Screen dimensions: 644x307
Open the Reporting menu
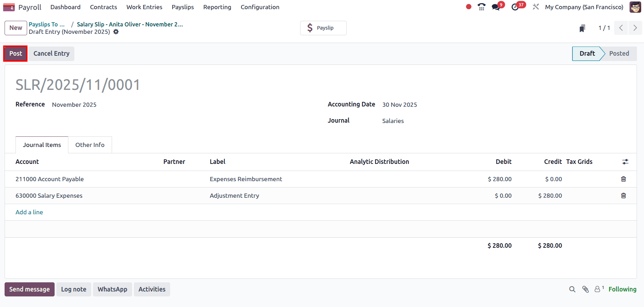click(217, 7)
